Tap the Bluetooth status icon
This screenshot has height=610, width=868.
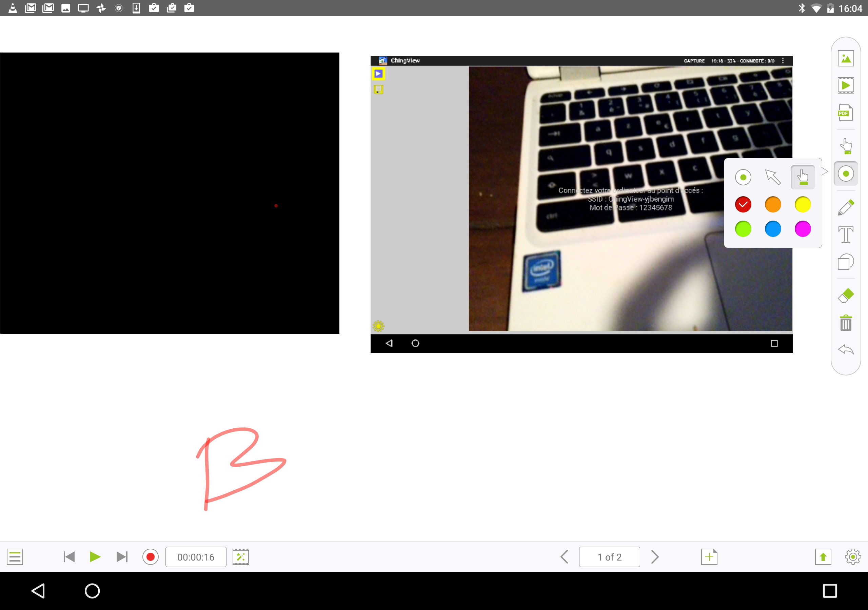[x=802, y=8]
